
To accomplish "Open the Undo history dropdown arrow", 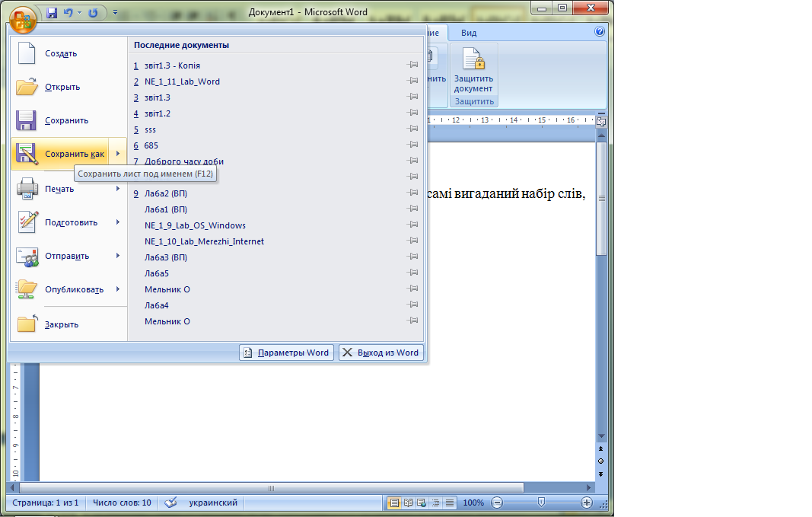I will pos(79,13).
